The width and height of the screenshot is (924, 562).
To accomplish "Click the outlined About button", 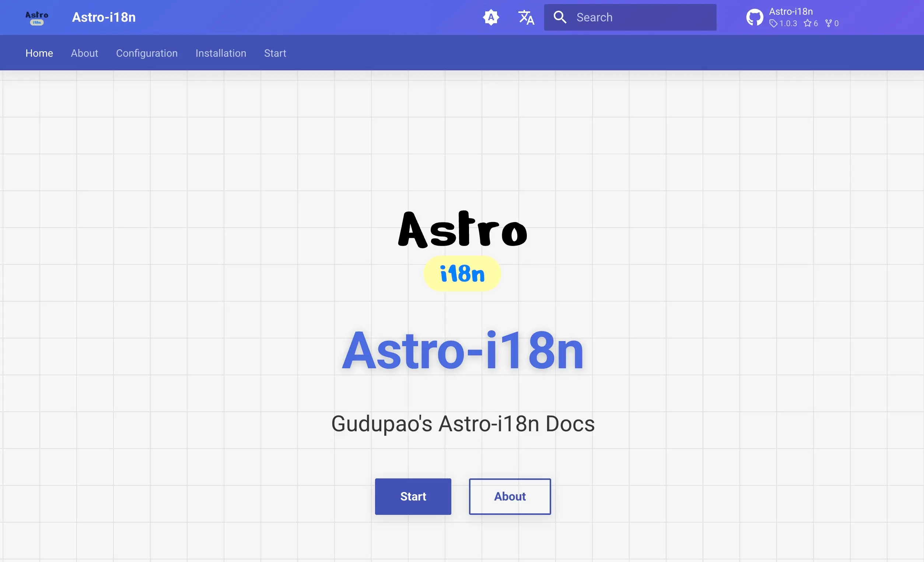I will 510,496.
